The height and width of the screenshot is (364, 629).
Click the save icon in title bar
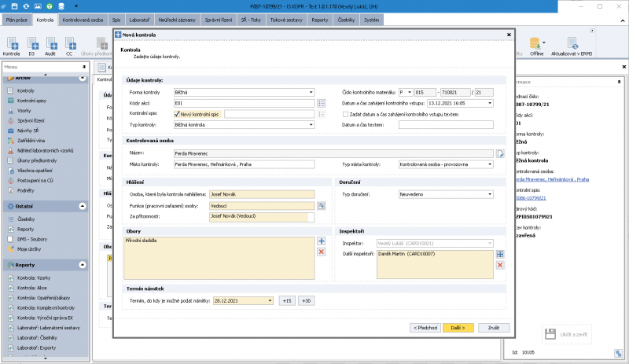click(x=14, y=6)
